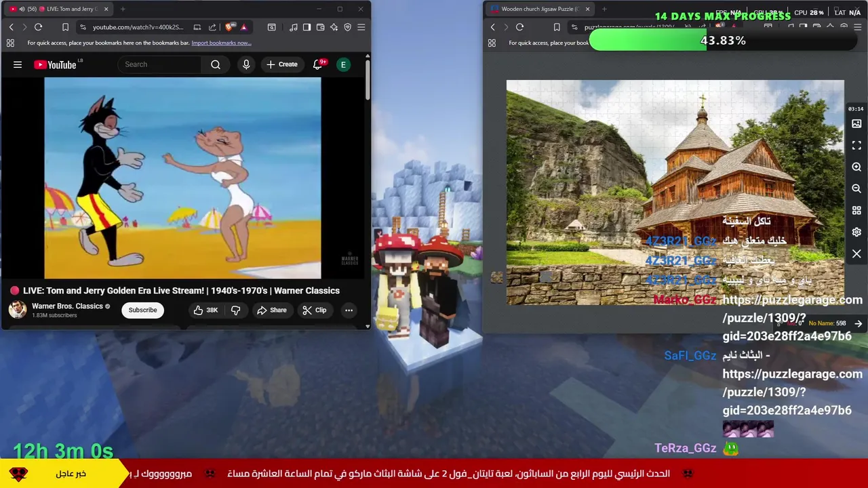Open site settings icon beside youtube.com address
The image size is (868, 488).
click(83, 27)
